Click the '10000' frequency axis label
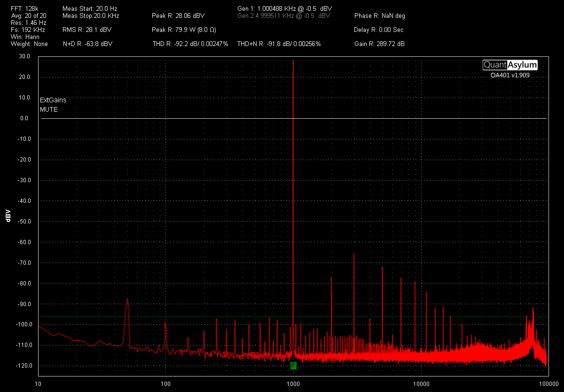The width and height of the screenshot is (564, 392). point(421,384)
